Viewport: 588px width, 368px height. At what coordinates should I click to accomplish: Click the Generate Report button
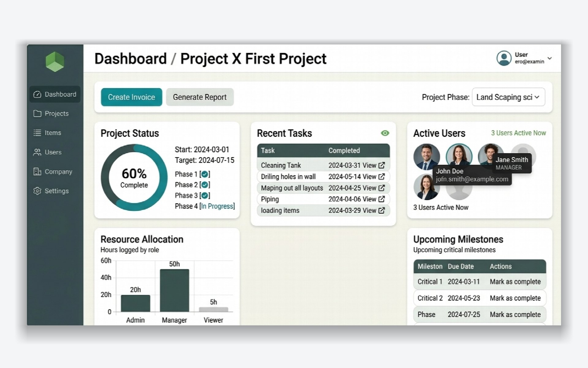coord(200,97)
